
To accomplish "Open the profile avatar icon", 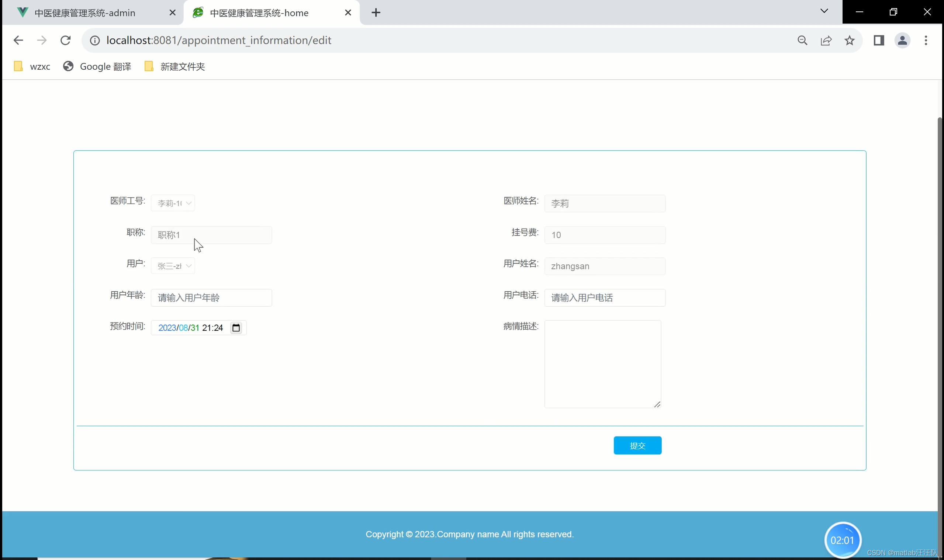I will pos(902,41).
